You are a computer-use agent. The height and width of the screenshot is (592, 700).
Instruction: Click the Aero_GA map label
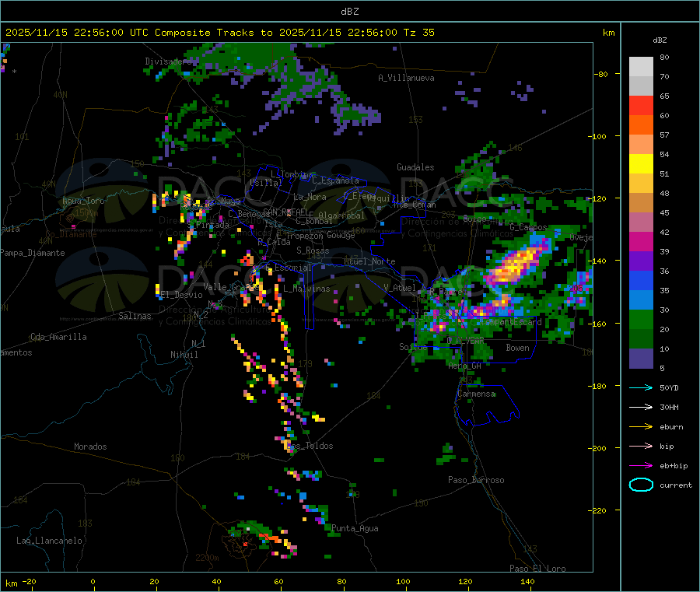465,366
